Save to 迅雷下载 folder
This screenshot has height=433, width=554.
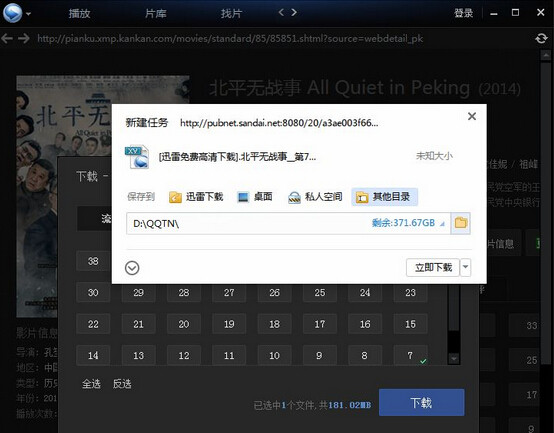click(196, 197)
